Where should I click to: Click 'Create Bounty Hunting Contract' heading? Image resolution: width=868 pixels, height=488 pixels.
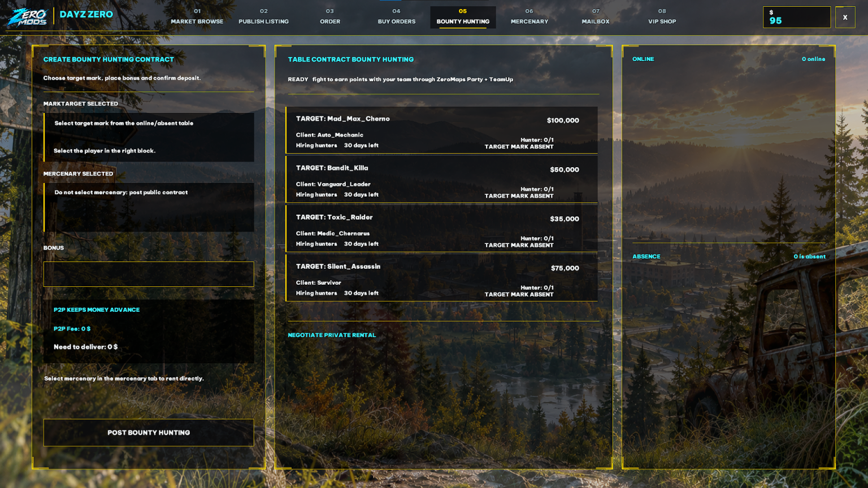point(108,59)
